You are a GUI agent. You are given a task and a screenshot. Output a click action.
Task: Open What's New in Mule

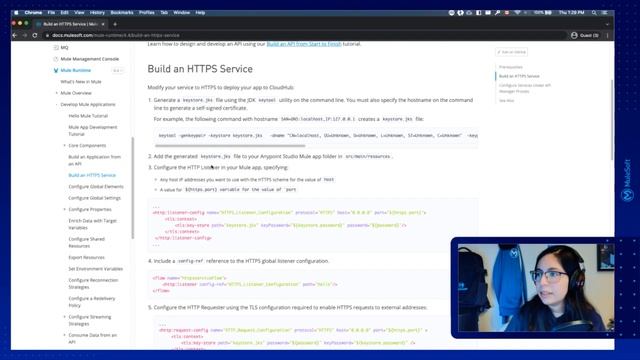[81, 82]
